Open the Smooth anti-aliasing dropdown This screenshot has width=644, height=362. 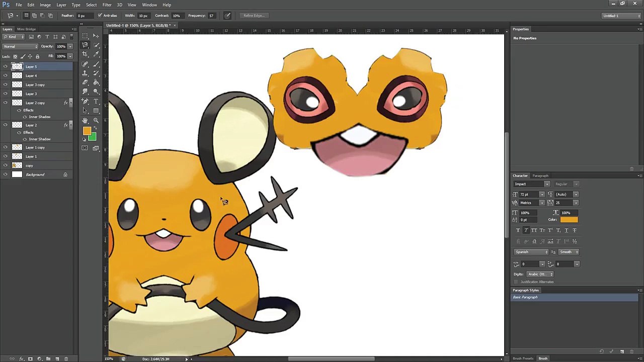tap(569, 252)
